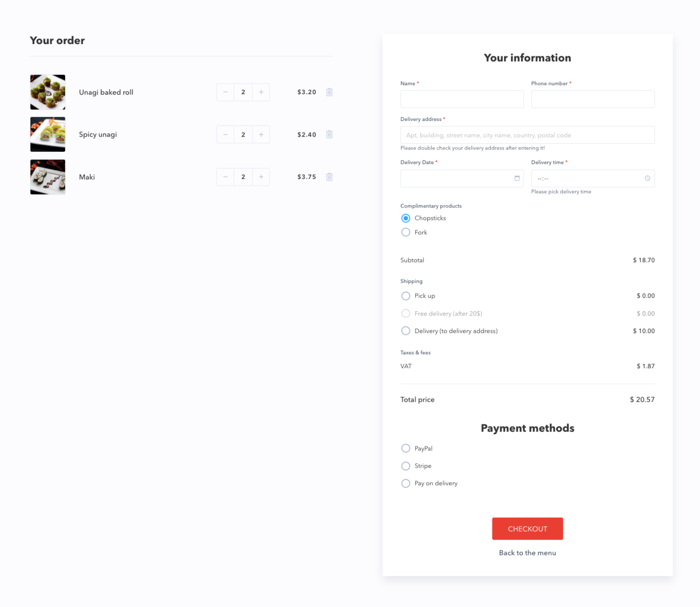Image resolution: width=700 pixels, height=607 pixels.
Task: Click 'Please pick delivery time' hint
Action: [561, 191]
